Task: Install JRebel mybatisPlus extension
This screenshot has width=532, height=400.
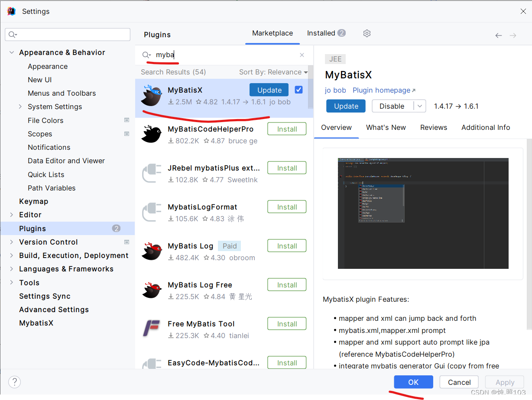Action: (287, 168)
